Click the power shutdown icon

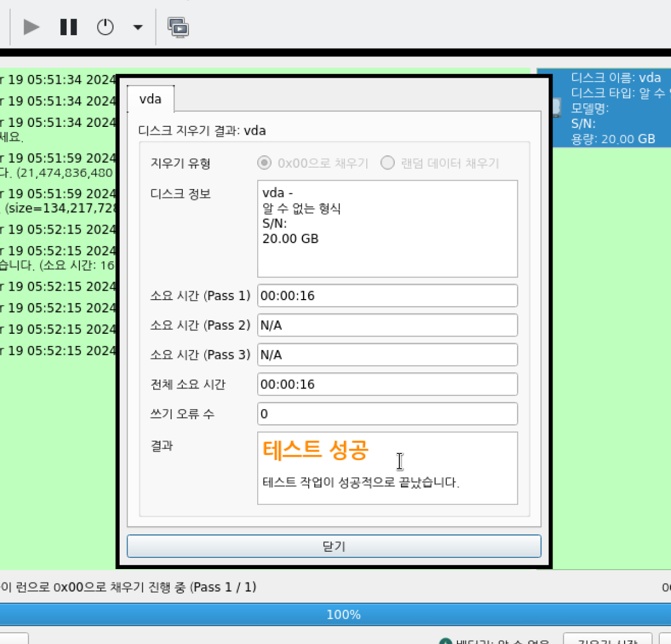[x=105, y=26]
